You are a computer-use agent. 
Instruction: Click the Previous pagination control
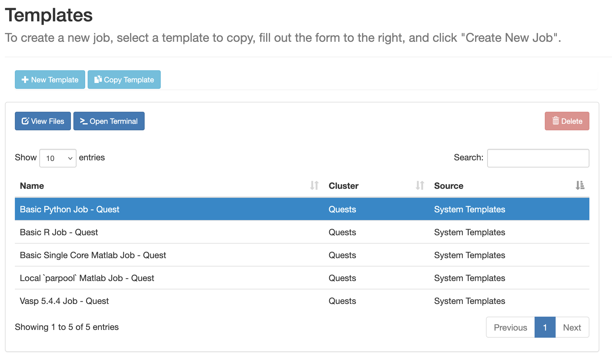(x=510, y=327)
